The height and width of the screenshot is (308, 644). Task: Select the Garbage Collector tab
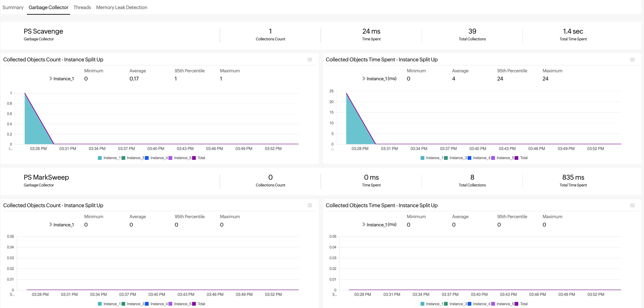click(48, 7)
